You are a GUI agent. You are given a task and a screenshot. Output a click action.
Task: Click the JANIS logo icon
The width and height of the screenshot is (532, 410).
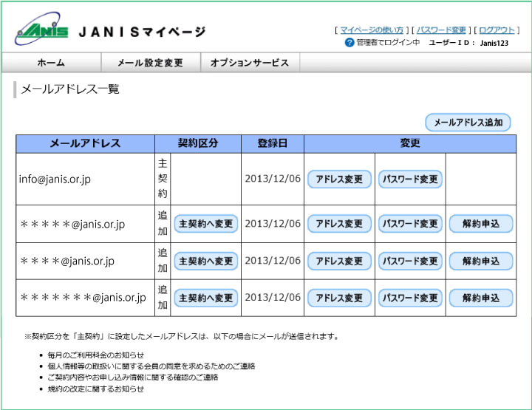(42, 30)
